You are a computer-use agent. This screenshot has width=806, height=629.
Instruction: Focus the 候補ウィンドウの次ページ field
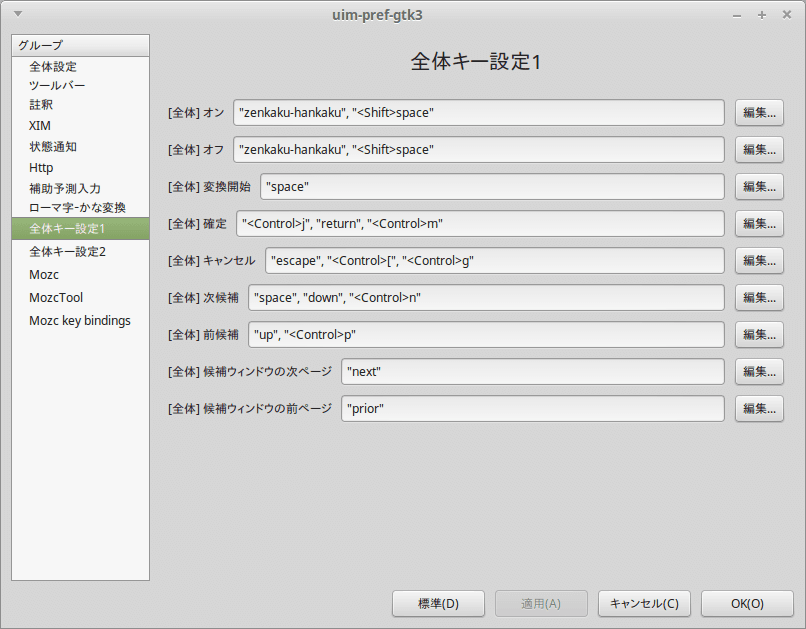(x=533, y=372)
